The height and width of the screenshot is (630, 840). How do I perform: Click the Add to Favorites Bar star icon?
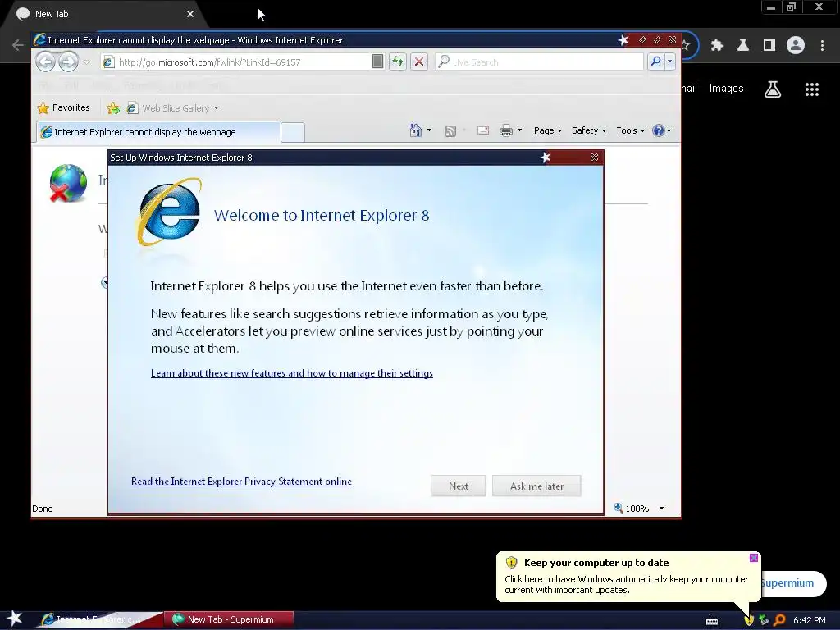pos(113,108)
